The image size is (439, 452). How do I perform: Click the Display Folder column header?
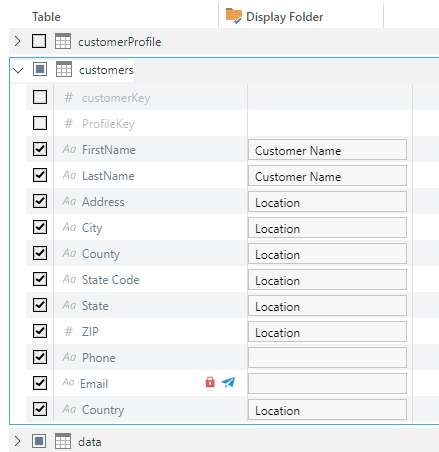[x=284, y=17]
